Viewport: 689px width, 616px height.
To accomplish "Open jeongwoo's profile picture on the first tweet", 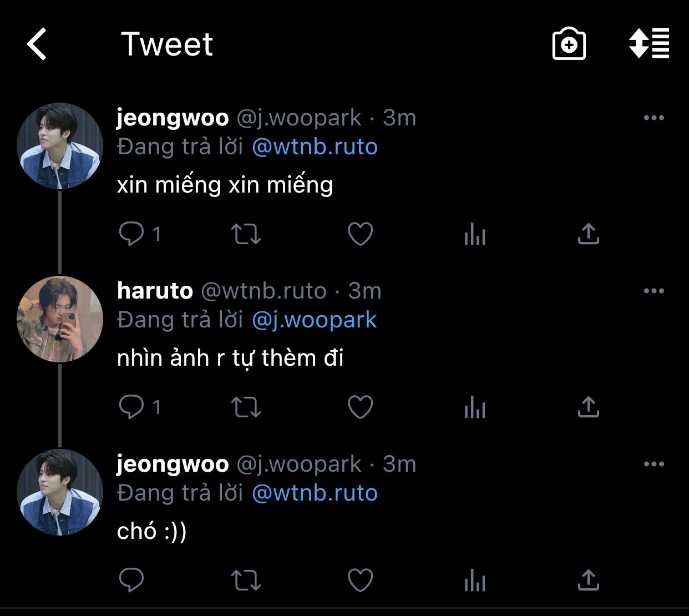I will point(60,146).
